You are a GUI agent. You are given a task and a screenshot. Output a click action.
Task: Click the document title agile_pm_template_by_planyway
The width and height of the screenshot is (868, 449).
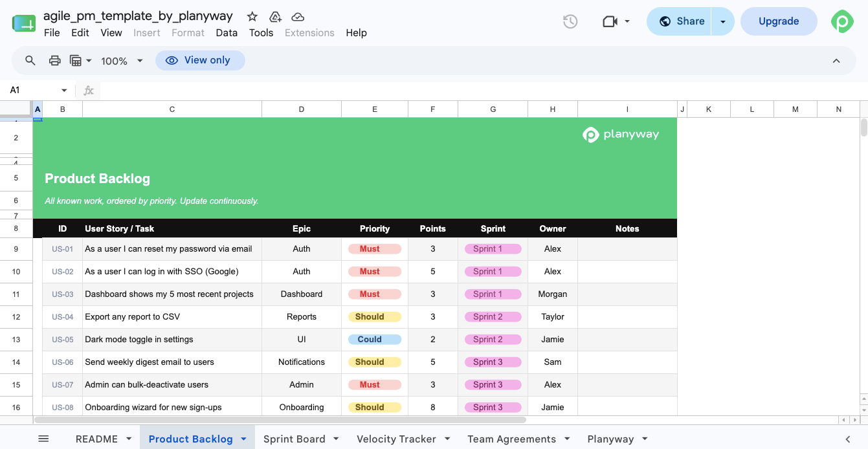pyautogui.click(x=138, y=16)
